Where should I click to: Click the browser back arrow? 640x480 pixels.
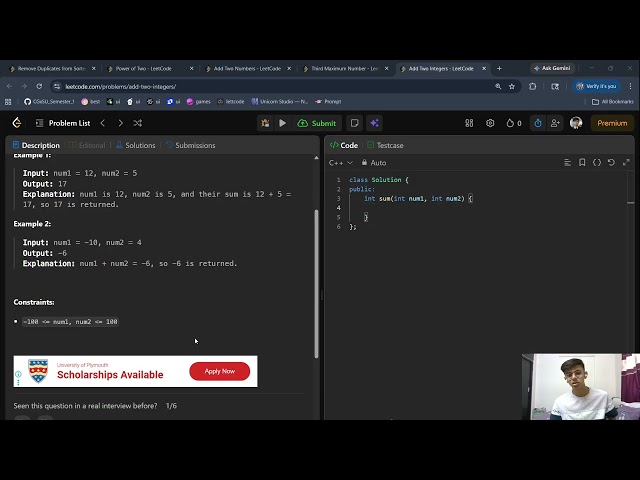[9, 87]
